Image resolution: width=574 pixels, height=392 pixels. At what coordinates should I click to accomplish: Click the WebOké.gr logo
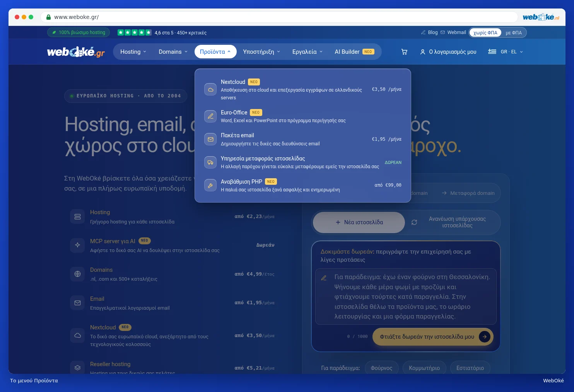(76, 52)
